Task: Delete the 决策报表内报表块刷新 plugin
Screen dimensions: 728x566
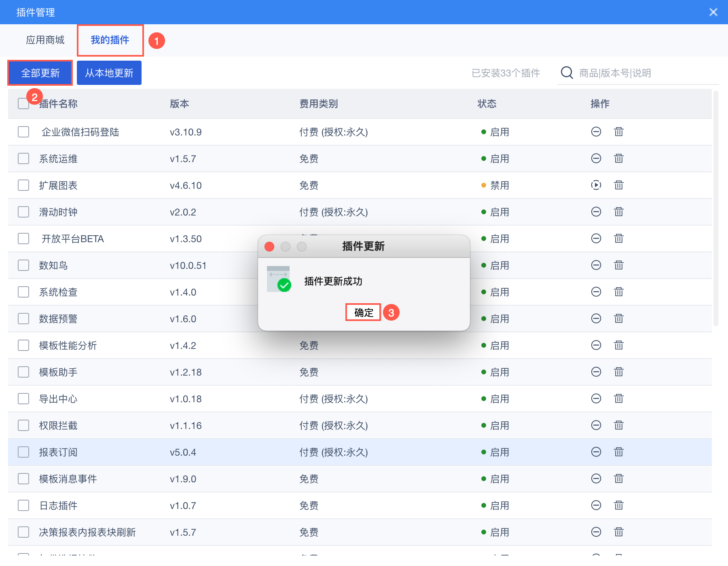Action: [x=619, y=532]
